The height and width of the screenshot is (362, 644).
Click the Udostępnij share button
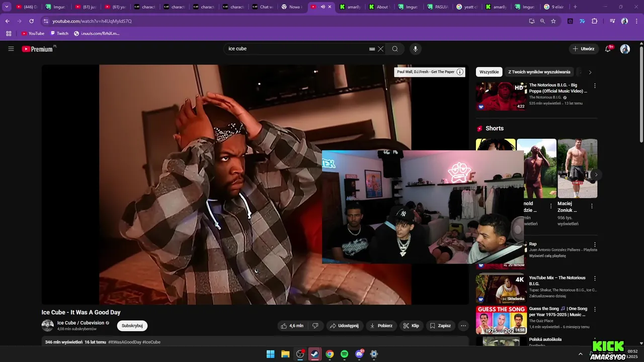pos(345,326)
